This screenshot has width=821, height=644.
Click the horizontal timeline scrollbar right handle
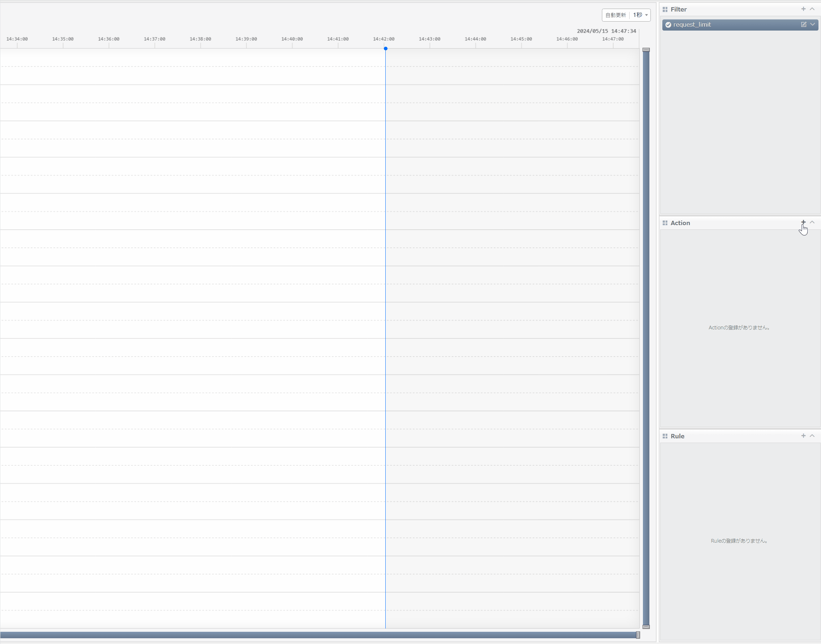638,635
